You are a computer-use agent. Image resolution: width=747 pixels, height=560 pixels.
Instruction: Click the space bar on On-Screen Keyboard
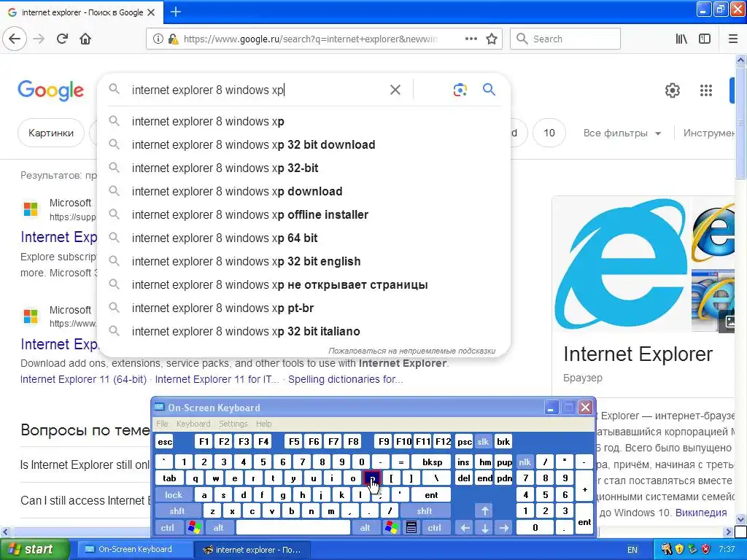pos(293,528)
